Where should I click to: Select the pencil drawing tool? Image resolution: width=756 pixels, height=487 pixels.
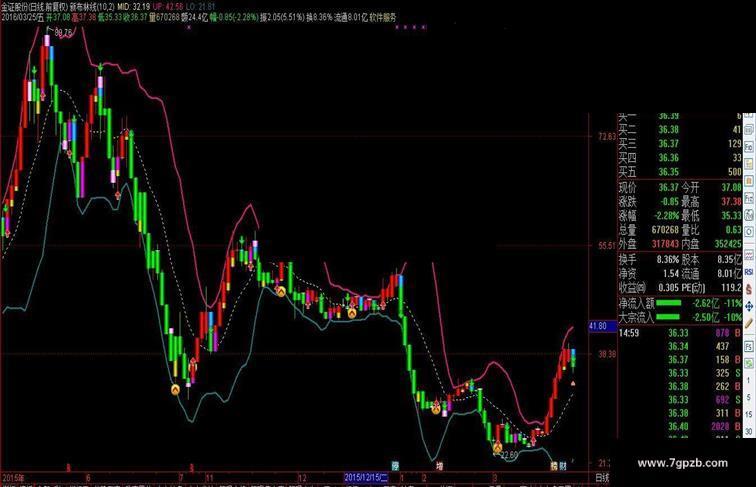pyautogui.click(x=749, y=324)
